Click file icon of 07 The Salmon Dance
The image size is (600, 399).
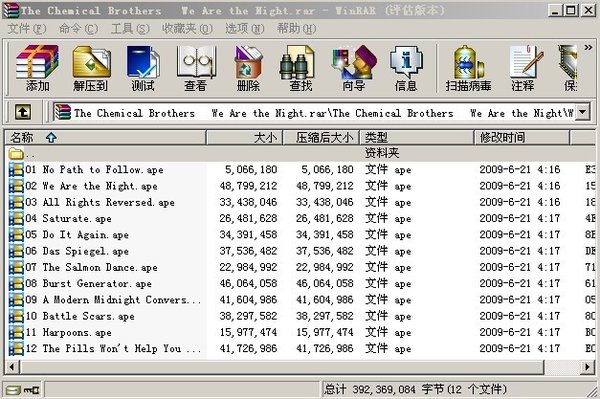[16, 267]
